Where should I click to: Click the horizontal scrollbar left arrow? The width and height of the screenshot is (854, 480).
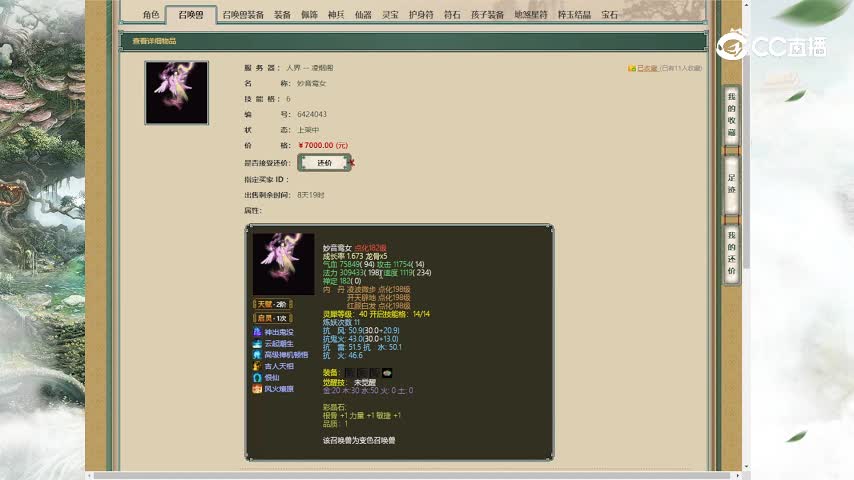89,476
